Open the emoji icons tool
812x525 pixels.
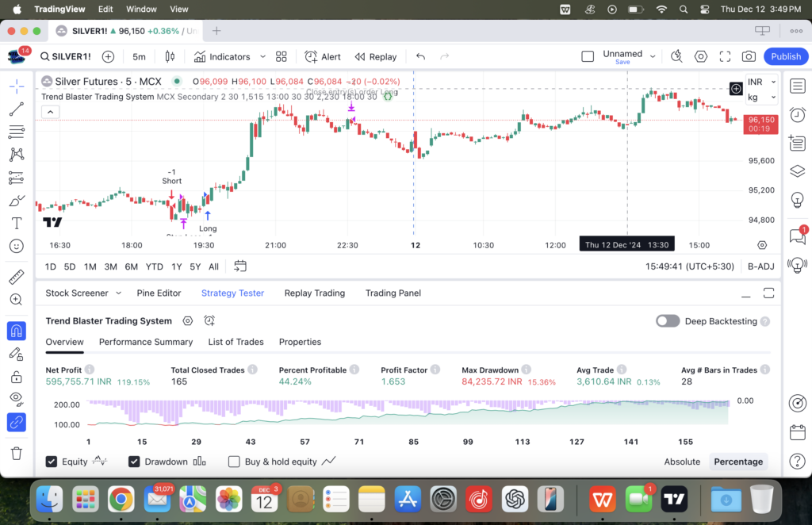click(17, 246)
